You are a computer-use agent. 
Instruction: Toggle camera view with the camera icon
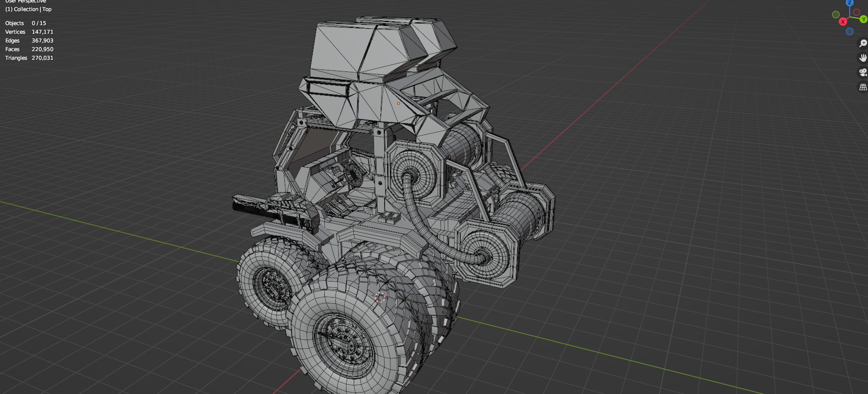click(x=863, y=72)
